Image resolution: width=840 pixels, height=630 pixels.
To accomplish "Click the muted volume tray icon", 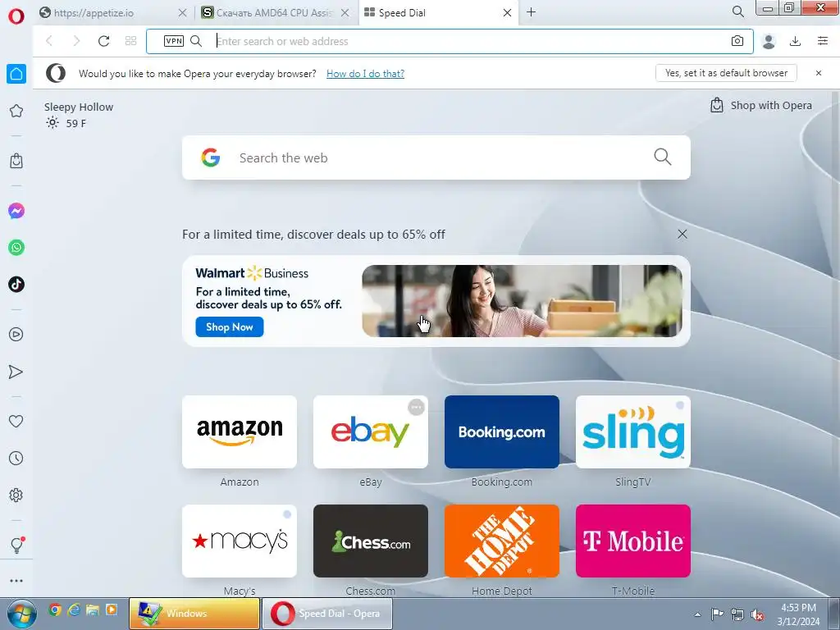I will point(757,614).
